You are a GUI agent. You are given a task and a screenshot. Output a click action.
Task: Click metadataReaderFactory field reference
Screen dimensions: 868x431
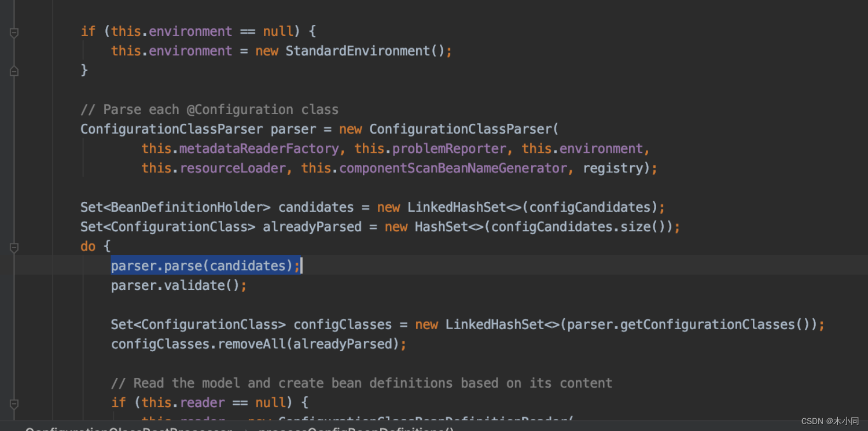259,149
